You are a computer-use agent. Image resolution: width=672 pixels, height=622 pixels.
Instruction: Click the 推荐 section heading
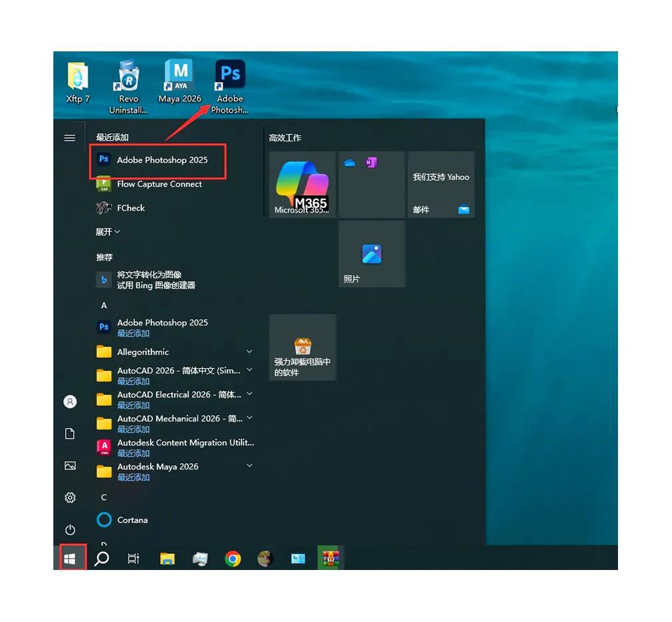[x=104, y=257]
